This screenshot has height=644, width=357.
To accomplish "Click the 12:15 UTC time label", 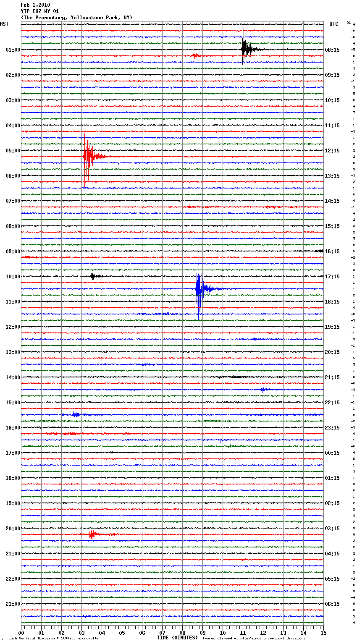I will (x=332, y=151).
